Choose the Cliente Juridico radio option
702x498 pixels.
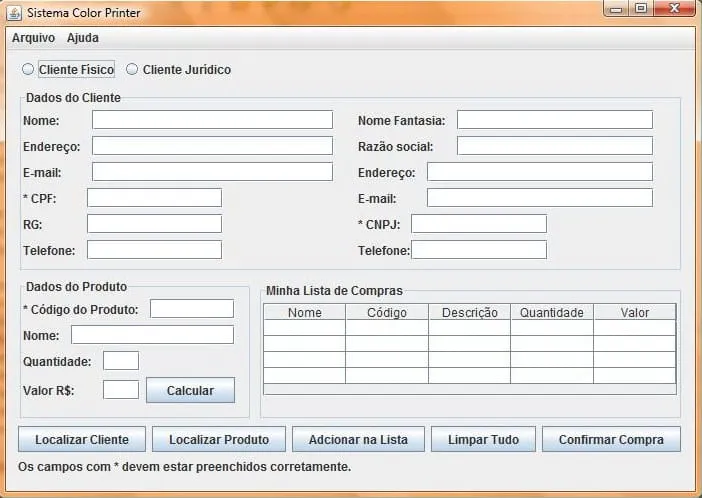click(x=132, y=70)
